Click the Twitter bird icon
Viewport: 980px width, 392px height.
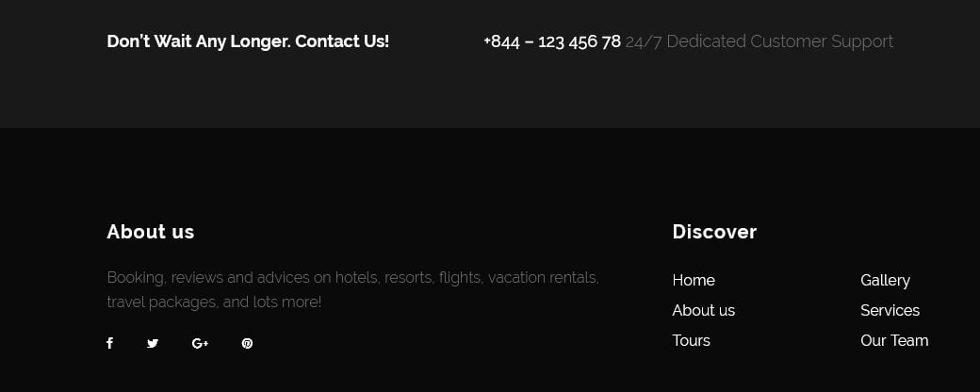pos(153,344)
